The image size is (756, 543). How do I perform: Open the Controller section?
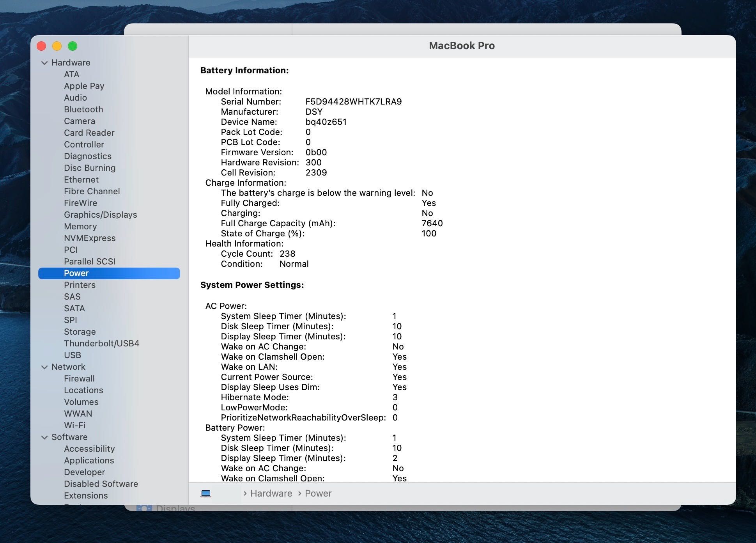pyautogui.click(x=84, y=145)
